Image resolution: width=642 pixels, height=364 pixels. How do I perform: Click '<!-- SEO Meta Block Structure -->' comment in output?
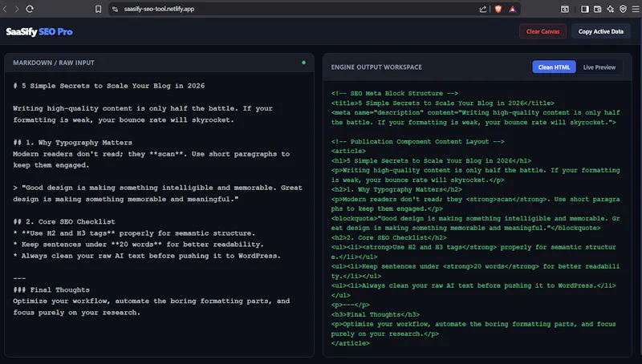[394, 94]
